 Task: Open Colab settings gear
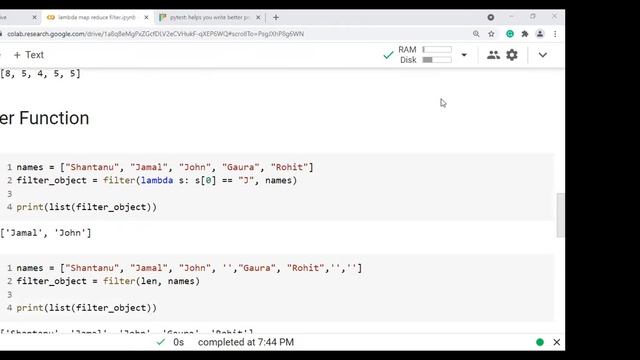pyautogui.click(x=512, y=55)
